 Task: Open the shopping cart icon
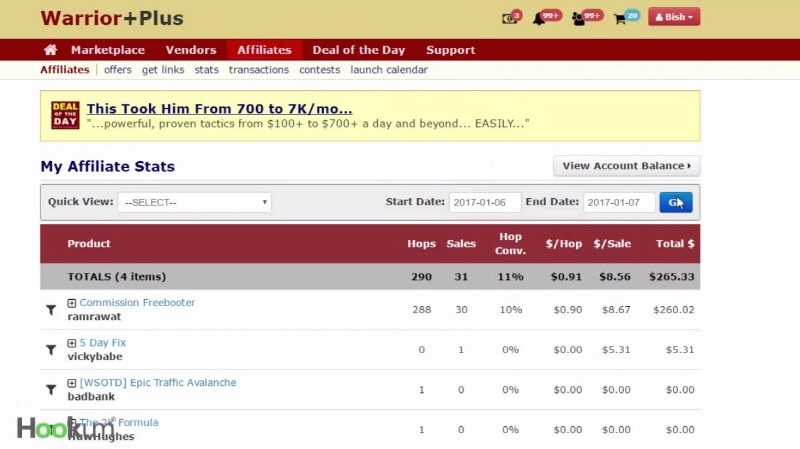pyautogui.click(x=626, y=17)
